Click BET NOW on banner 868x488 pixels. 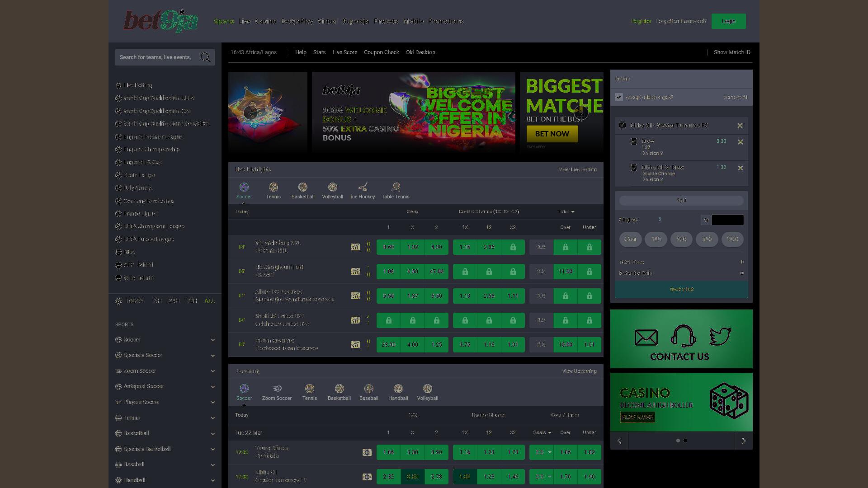(x=552, y=134)
